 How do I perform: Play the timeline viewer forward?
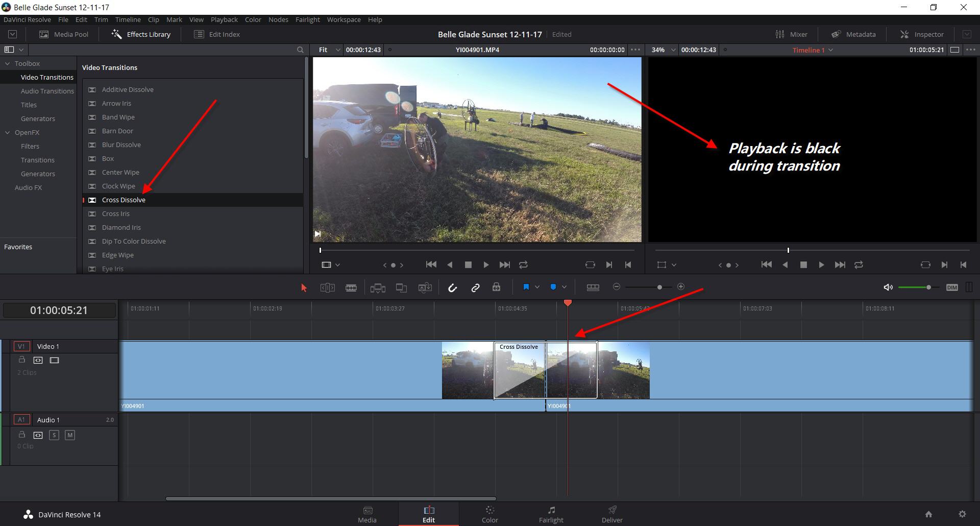coord(821,265)
